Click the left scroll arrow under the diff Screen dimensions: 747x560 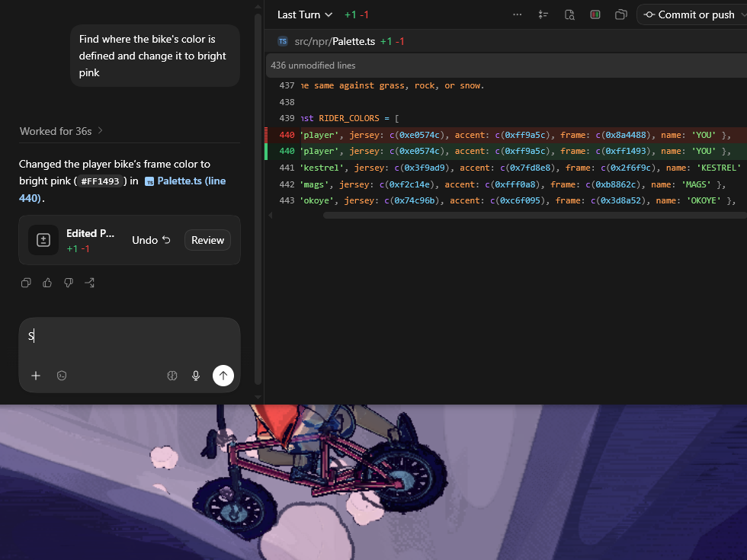[x=271, y=215]
